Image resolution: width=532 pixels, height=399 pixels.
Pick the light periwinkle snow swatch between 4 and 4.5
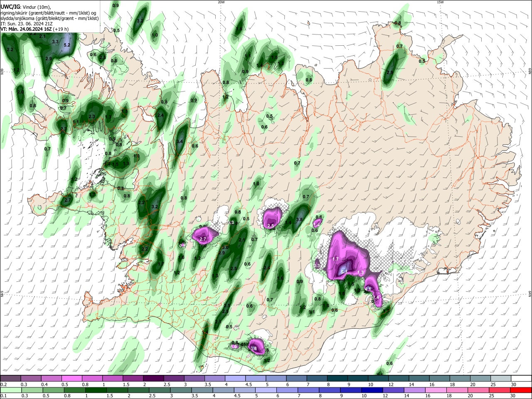click(235, 378)
